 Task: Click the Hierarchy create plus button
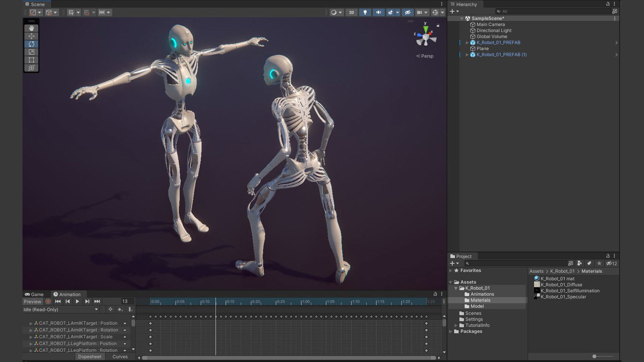pyautogui.click(x=454, y=11)
